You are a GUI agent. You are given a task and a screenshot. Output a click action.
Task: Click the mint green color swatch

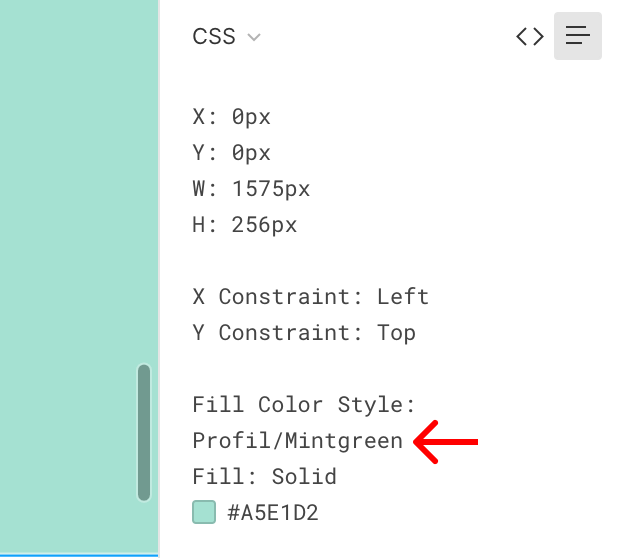click(203, 513)
